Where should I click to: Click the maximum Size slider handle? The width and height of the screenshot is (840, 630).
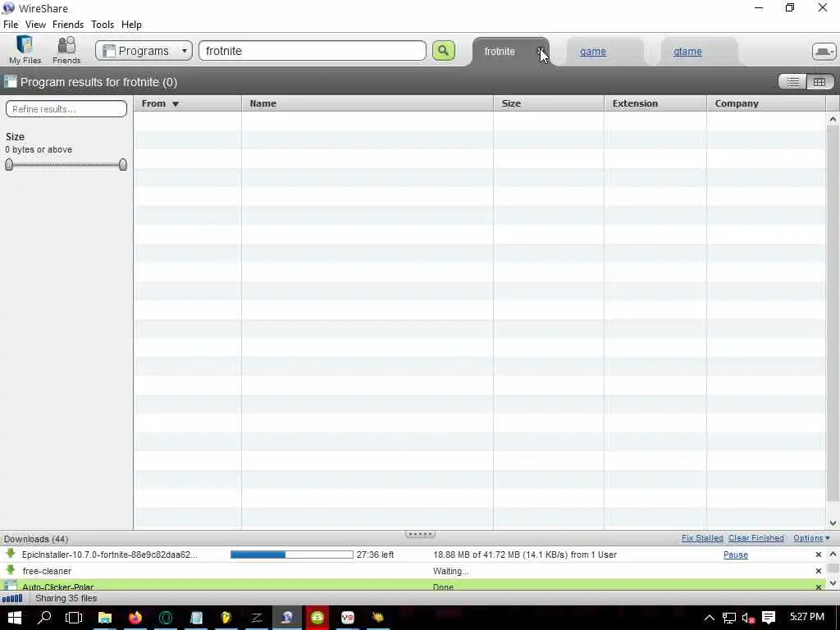123,164
